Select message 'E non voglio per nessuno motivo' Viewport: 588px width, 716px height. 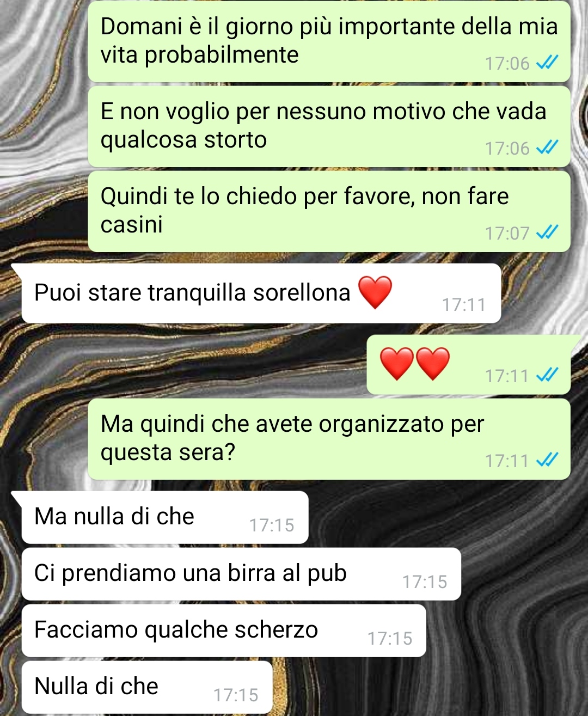[x=329, y=126]
